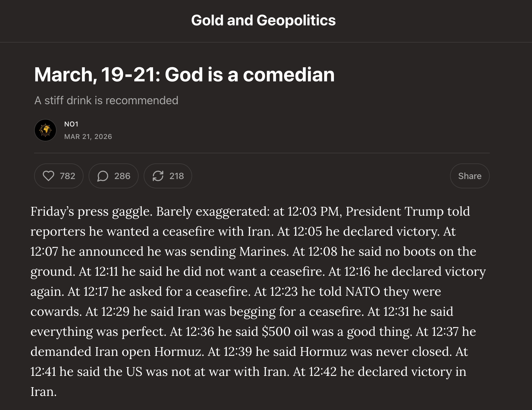
Task: Click the word "NATO" in the article
Action: click(x=362, y=292)
